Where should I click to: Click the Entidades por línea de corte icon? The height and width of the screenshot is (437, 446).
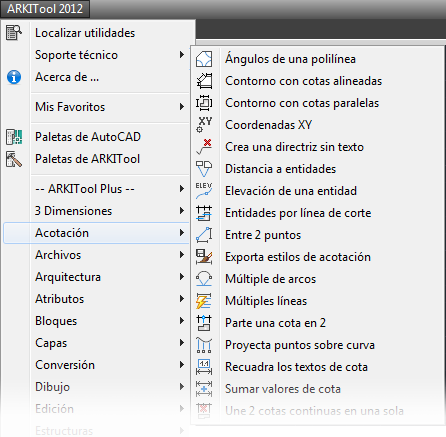point(204,213)
